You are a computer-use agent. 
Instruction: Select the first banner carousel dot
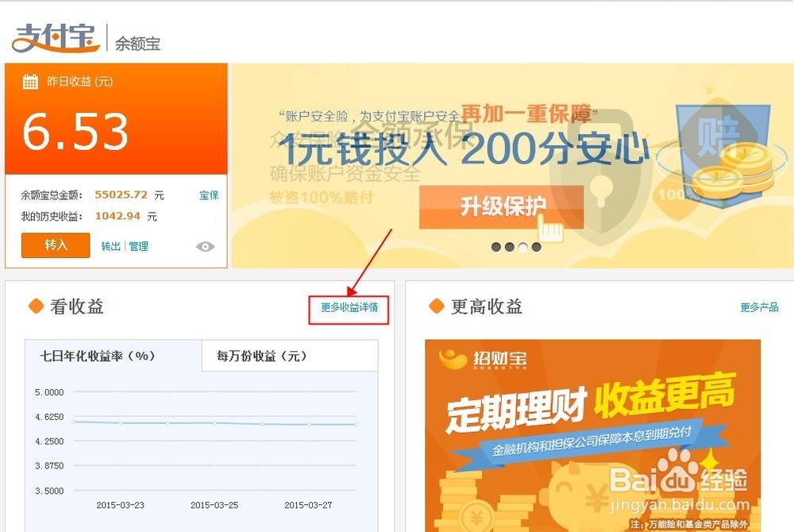coord(496,247)
